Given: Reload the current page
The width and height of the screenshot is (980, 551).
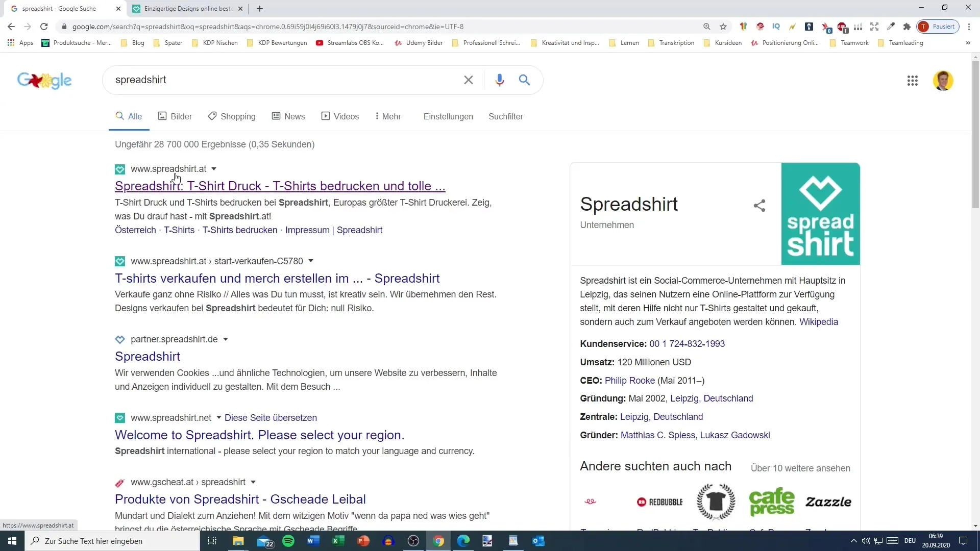Looking at the screenshot, I should (x=44, y=27).
